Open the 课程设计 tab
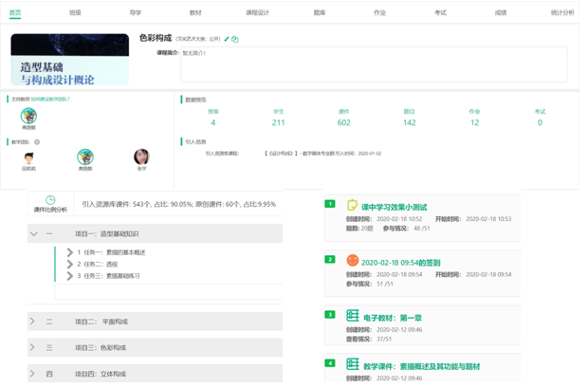This screenshot has width=588, height=388. coord(256,13)
